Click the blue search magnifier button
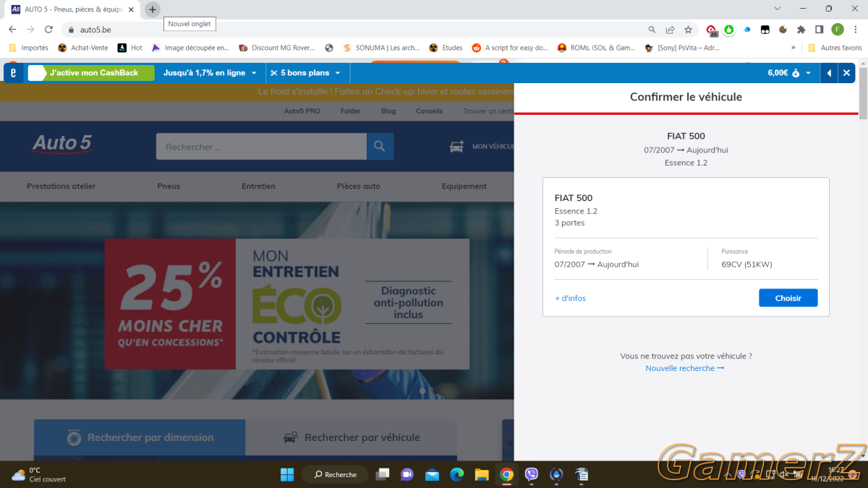 click(380, 147)
